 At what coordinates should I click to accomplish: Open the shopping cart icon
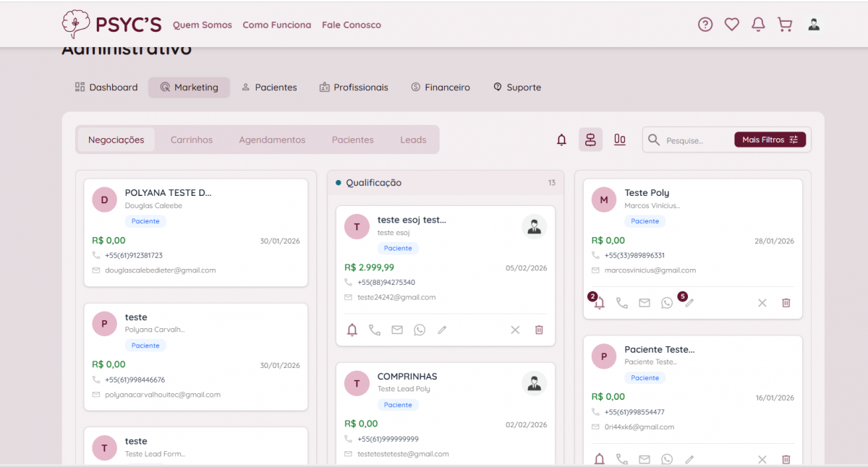(785, 25)
